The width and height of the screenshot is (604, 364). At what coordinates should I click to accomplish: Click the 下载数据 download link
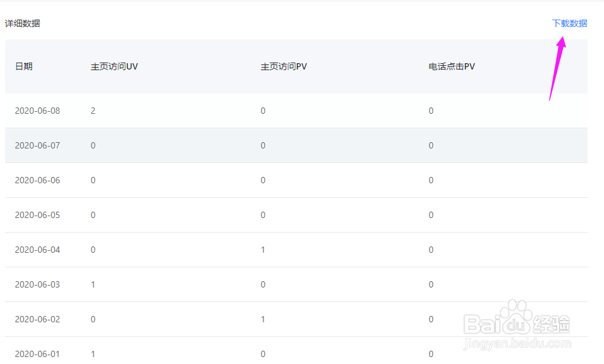click(x=569, y=23)
